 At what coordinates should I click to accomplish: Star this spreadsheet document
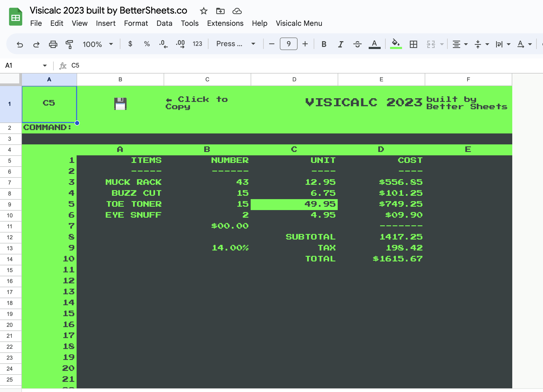(203, 11)
